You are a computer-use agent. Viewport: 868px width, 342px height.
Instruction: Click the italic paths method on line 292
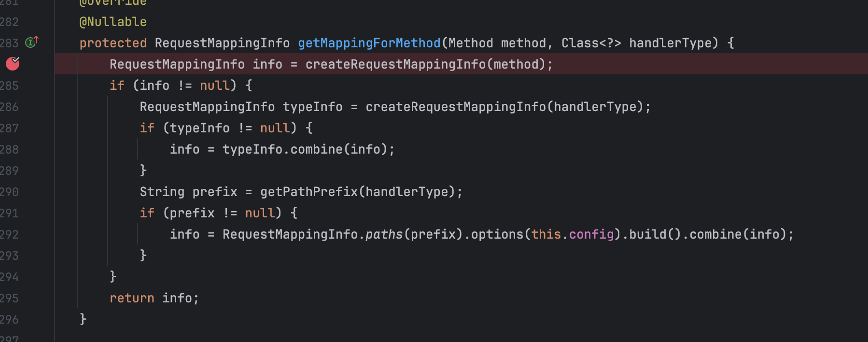pos(384,234)
